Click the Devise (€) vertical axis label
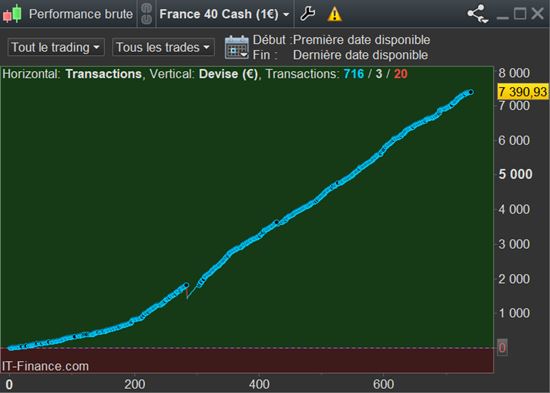550x393 pixels. (228, 74)
